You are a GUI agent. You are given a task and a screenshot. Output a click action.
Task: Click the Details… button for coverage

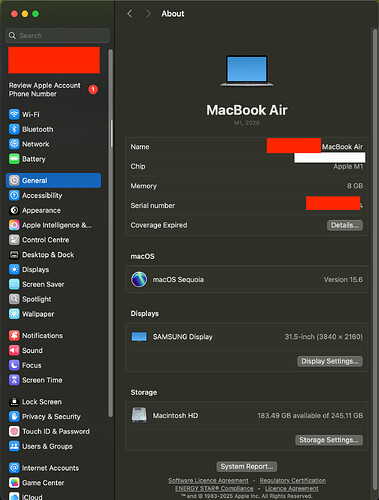[345, 225]
